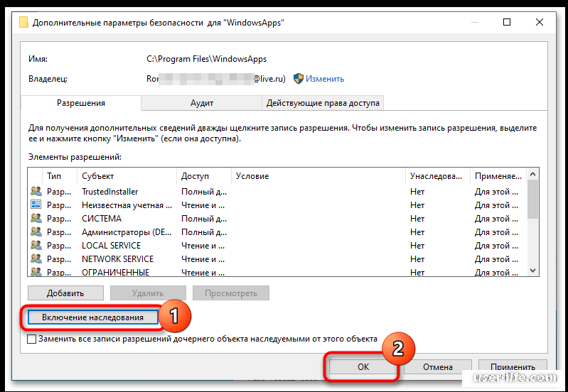
Task: Click the Применяе... column header
Action: 498,176
